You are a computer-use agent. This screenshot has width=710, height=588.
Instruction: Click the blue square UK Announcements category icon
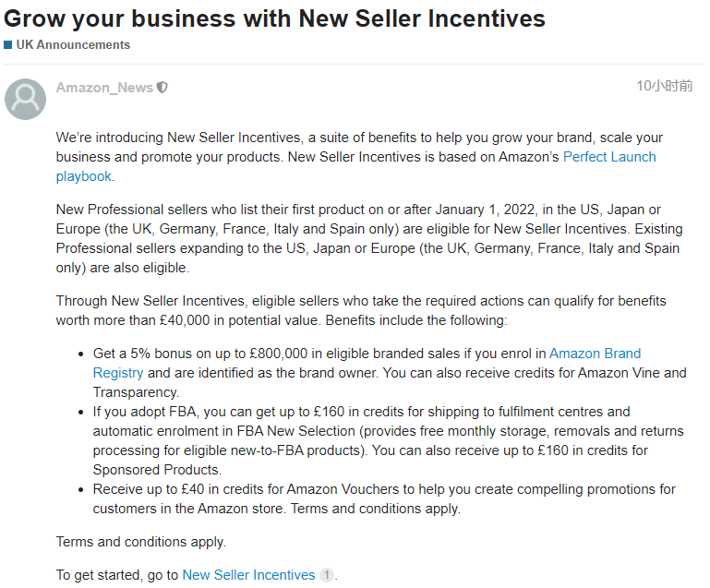point(8,44)
